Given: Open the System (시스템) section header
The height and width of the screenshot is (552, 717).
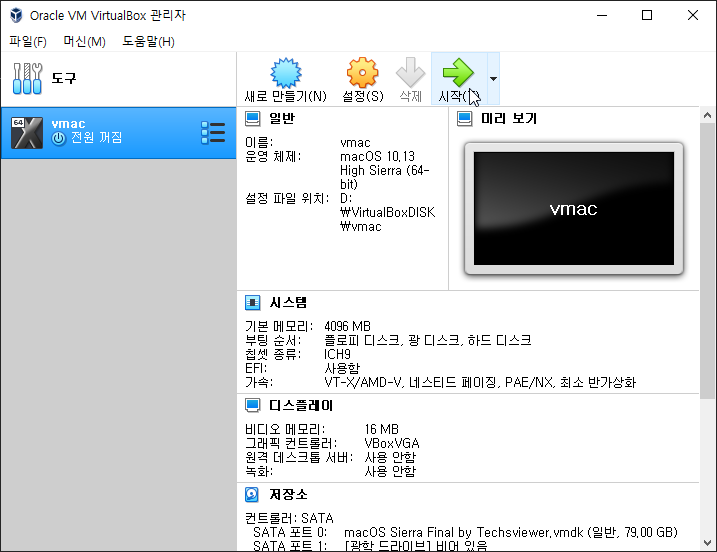Looking at the screenshot, I should coord(288,302).
